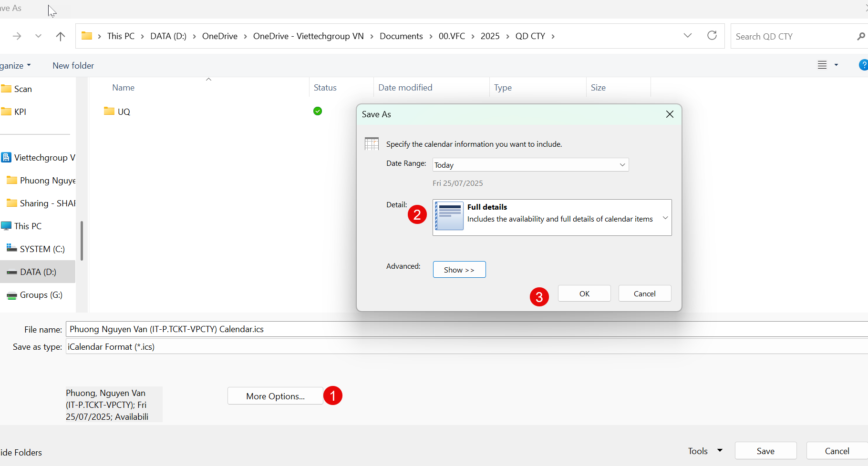Image resolution: width=868 pixels, height=466 pixels.
Task: Click the search magnifier icon
Action: pyautogui.click(x=860, y=36)
